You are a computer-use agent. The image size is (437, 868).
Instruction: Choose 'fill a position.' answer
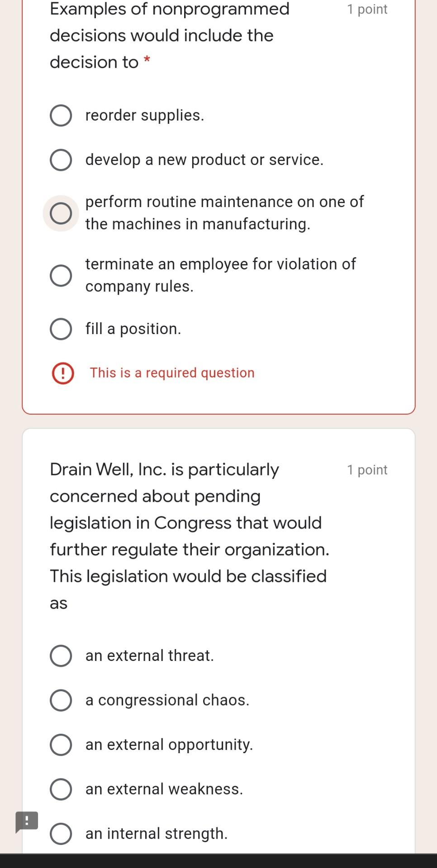[x=61, y=328]
